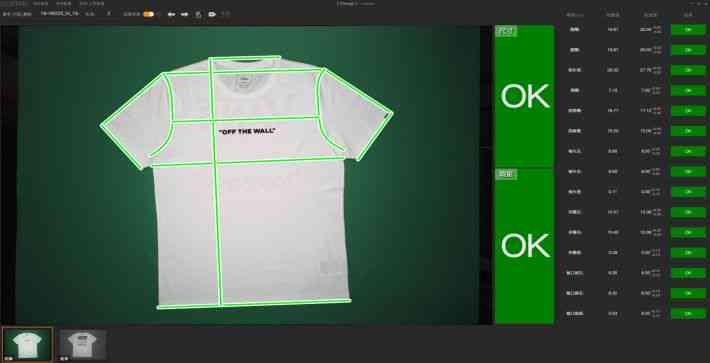
Task: Open the small dropdown right of the template name
Action: coord(90,14)
